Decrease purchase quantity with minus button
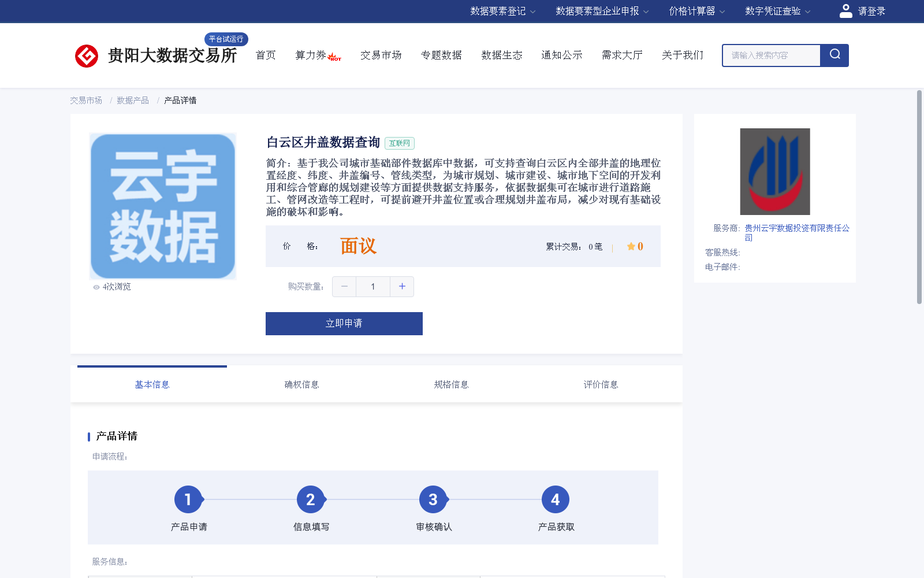Image resolution: width=924 pixels, height=578 pixels. (344, 287)
